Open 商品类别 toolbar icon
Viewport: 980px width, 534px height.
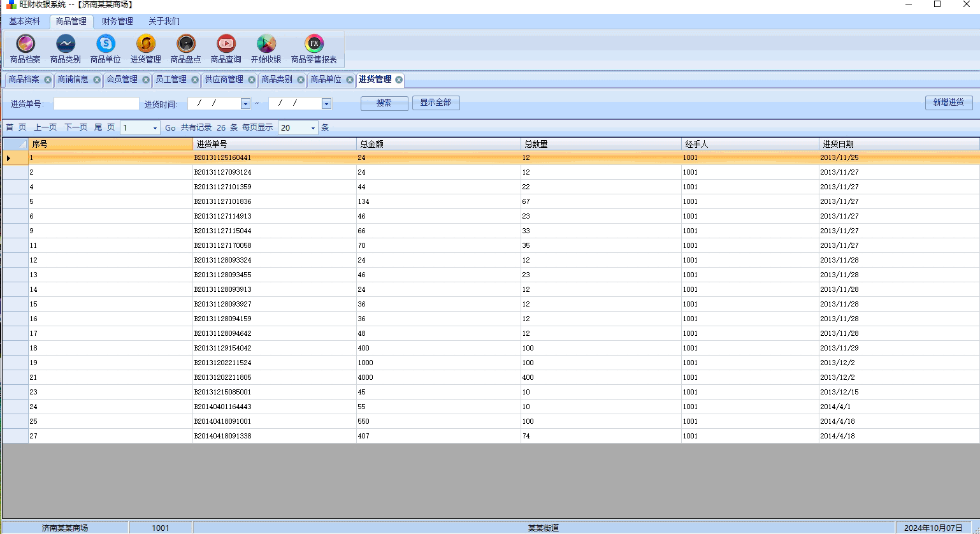tap(66, 49)
